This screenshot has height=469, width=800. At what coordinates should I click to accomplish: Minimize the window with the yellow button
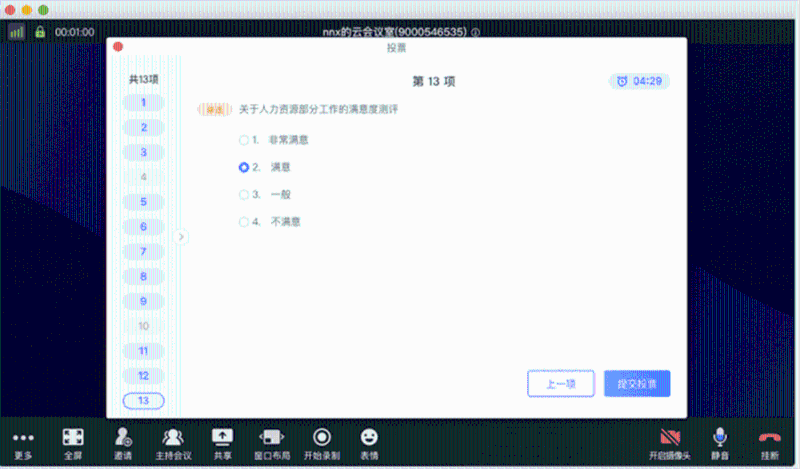point(27,10)
